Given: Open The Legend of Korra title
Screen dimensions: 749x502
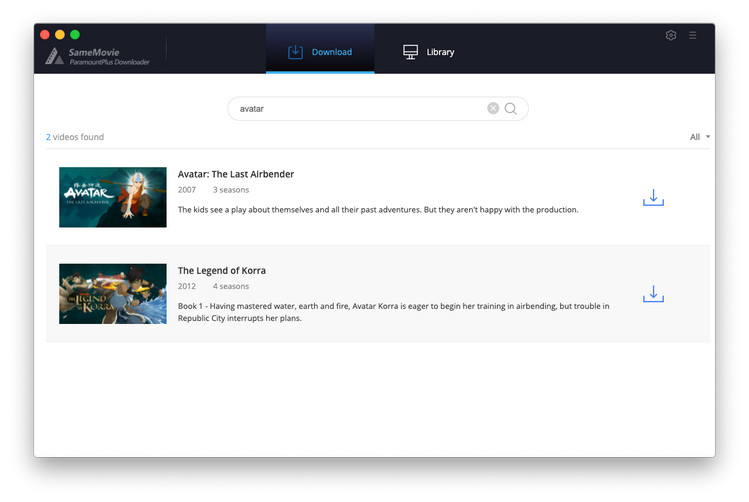Looking at the screenshot, I should pyautogui.click(x=222, y=270).
